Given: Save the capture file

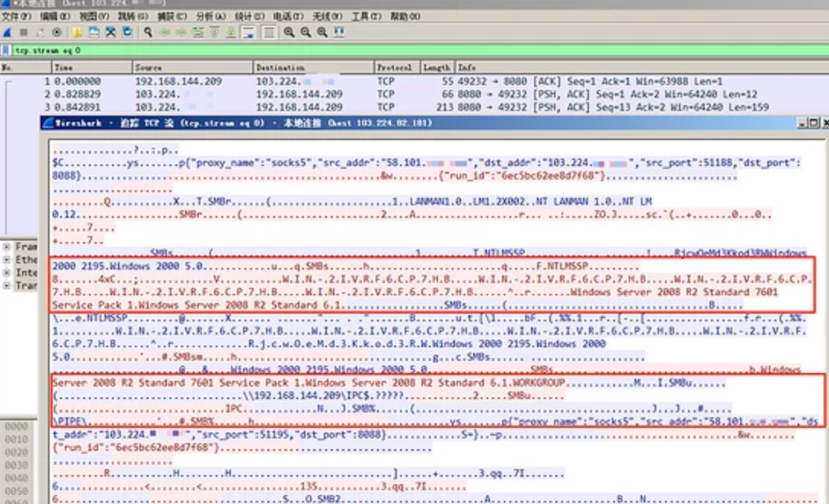Looking at the screenshot, I should (94, 33).
